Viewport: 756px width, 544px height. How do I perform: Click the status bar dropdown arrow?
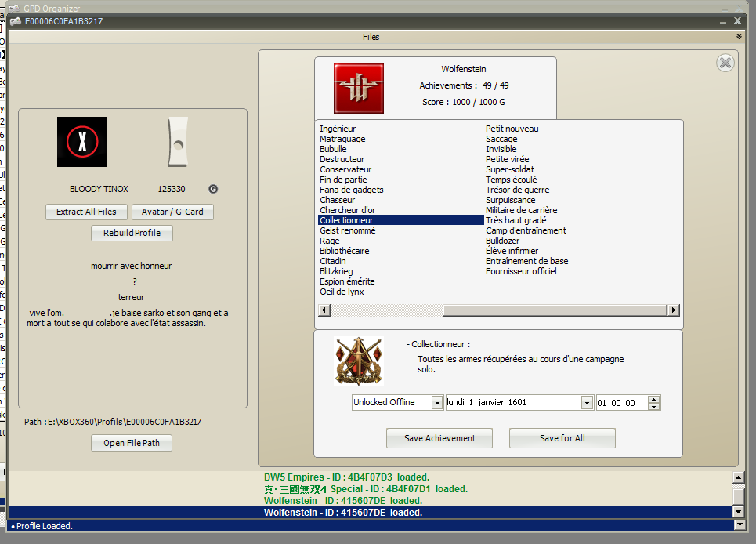coord(740,525)
